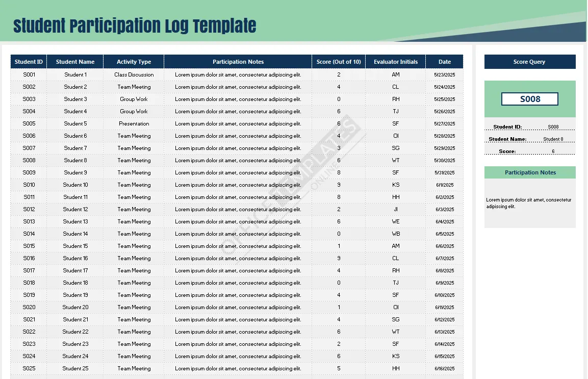Select the S023 student ID cell
588x379 pixels.
(29, 344)
